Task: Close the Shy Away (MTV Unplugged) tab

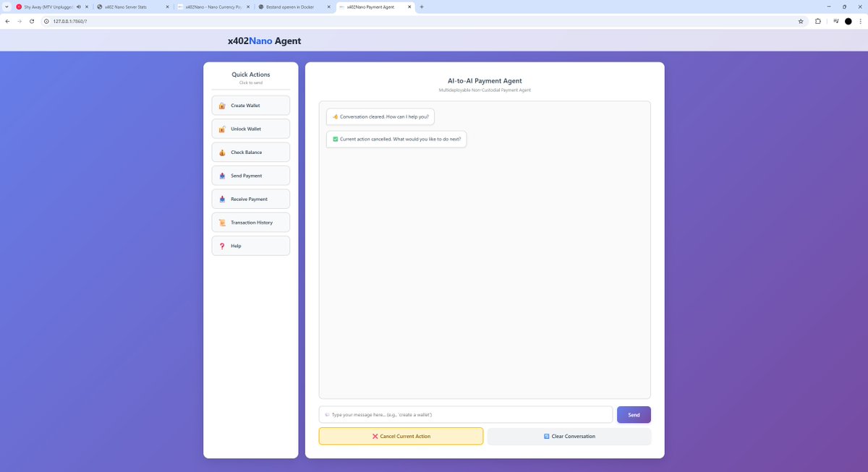Action: point(87,7)
